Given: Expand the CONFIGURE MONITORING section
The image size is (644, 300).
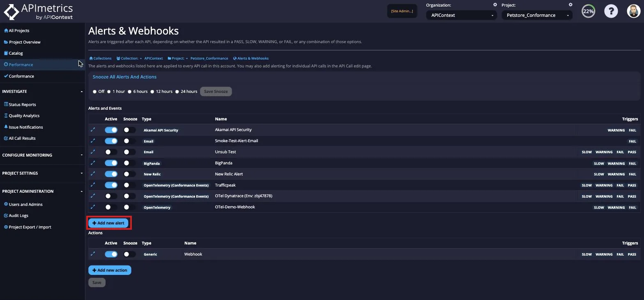Looking at the screenshot, I should [42, 155].
